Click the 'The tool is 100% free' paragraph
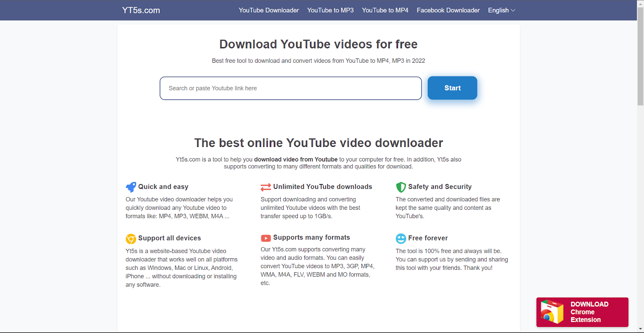The height and width of the screenshot is (333, 644). (452, 259)
